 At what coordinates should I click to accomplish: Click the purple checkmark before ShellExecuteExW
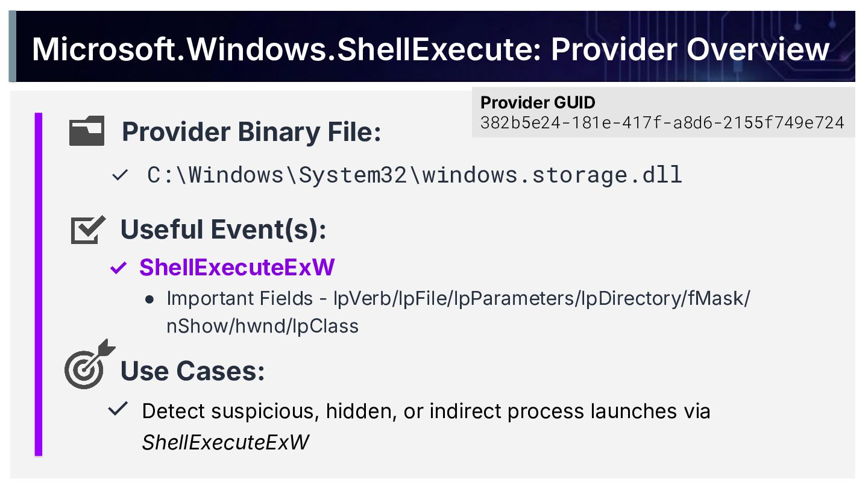(118, 267)
